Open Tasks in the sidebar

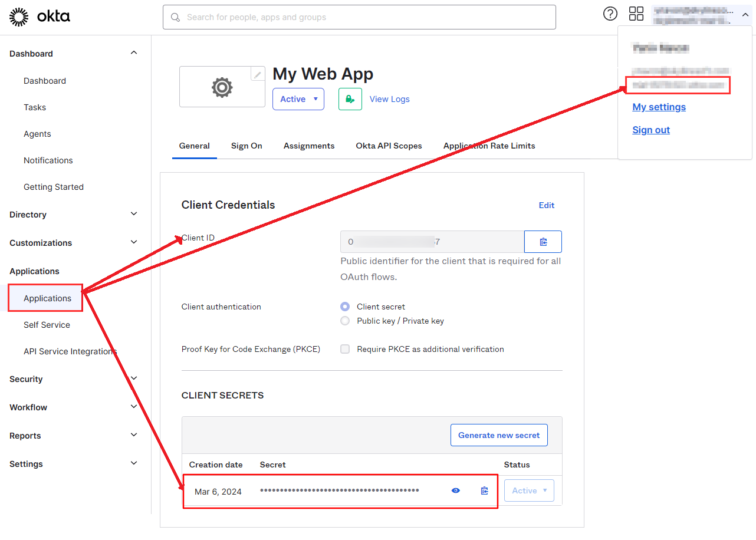pos(35,107)
